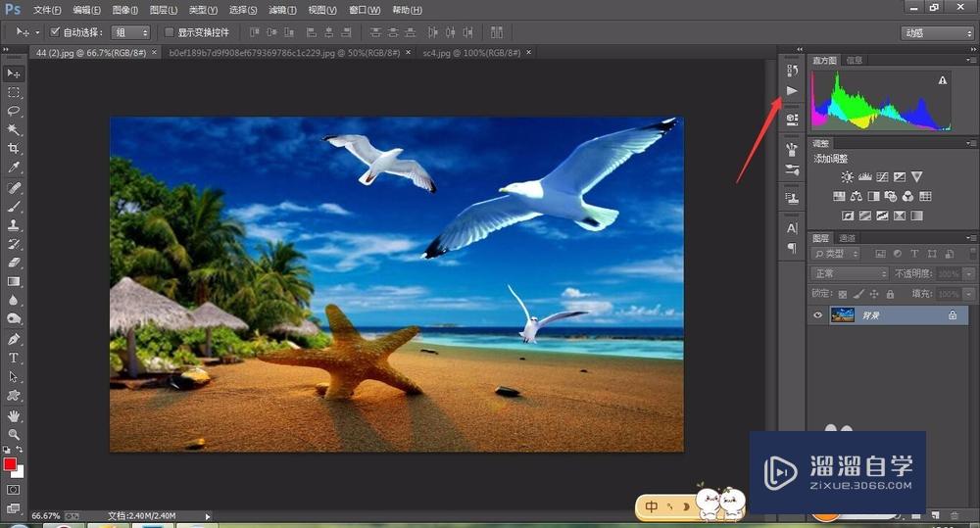This screenshot has width=980, height=528.
Task: Open the Move tool preset picker arrow
Action: [x=37, y=32]
